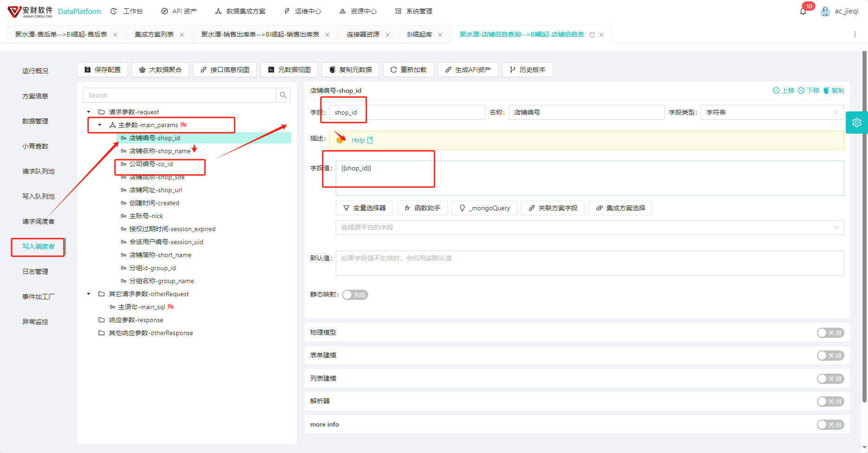Open the 运维中心 menu
The width and height of the screenshot is (868, 453).
302,11
